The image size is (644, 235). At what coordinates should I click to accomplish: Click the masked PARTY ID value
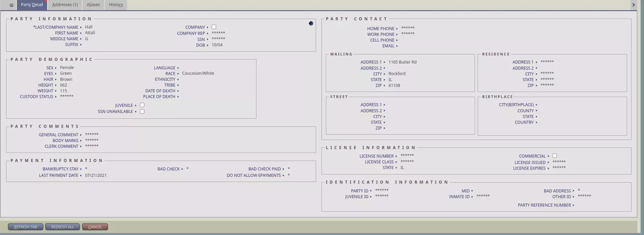pyautogui.click(x=382, y=191)
